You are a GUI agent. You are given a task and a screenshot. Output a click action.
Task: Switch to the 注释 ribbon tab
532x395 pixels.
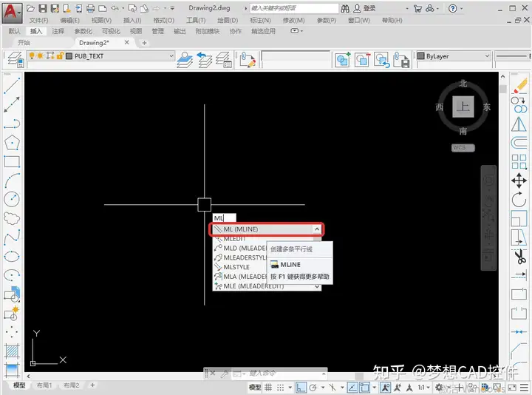[58, 31]
